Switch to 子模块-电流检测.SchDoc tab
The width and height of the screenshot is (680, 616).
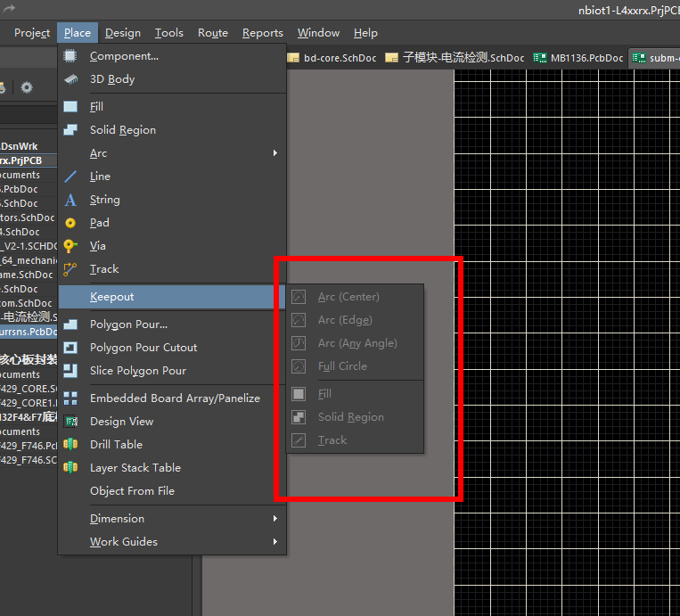pos(455,58)
